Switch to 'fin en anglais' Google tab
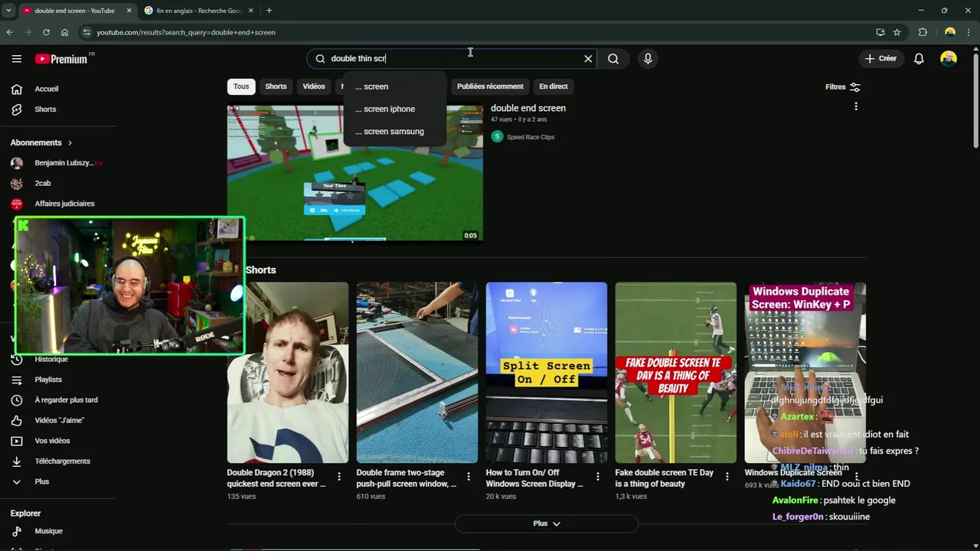Screen dimensions: 980x551 (x=198, y=11)
